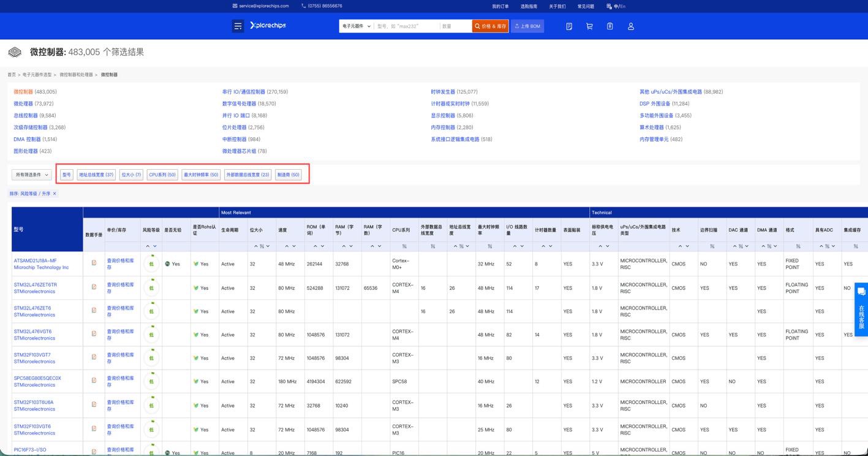Open datasheet PDF for STM32L476ZET6TR
This screenshot has width=868, height=456.
(x=94, y=286)
